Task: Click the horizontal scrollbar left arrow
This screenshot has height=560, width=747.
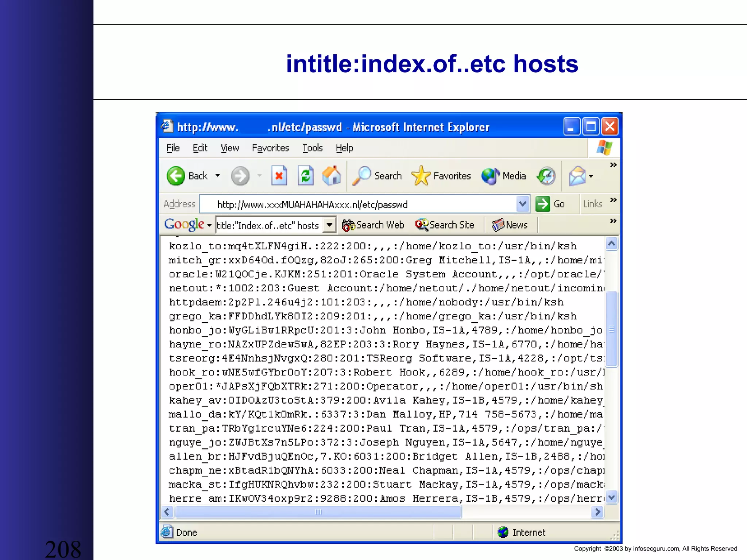Action: 167,512
